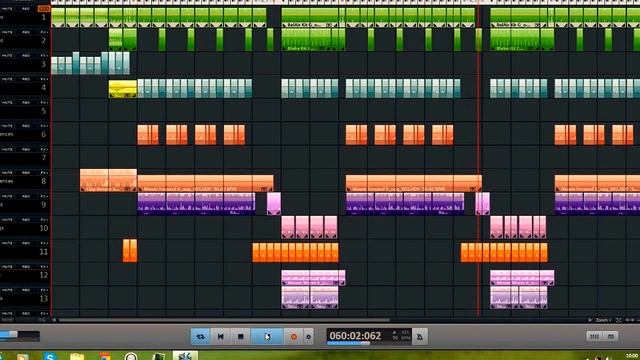
Task: Mute track 12
Action: 7,267
